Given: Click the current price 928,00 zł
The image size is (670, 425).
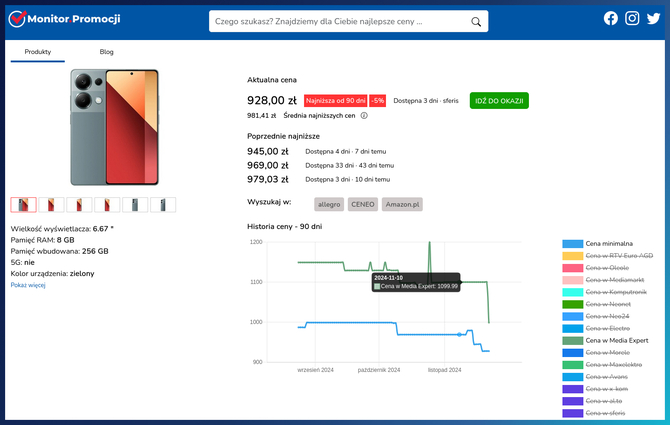Looking at the screenshot, I should 272,100.
